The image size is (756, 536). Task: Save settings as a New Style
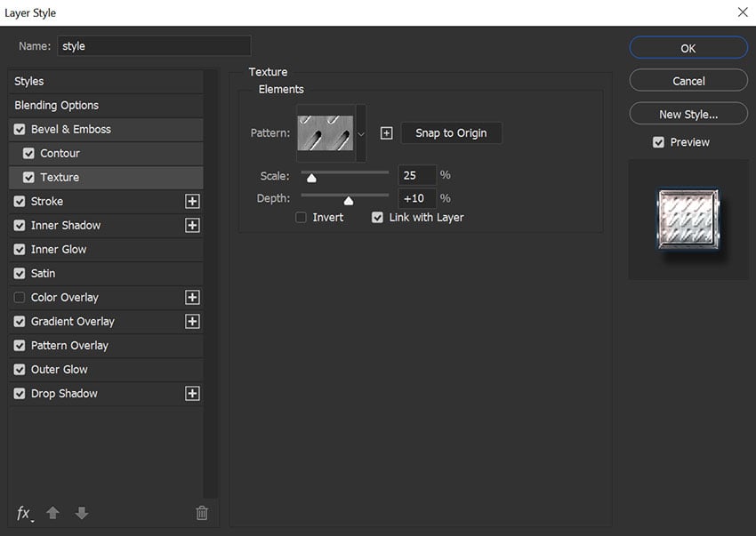[688, 113]
